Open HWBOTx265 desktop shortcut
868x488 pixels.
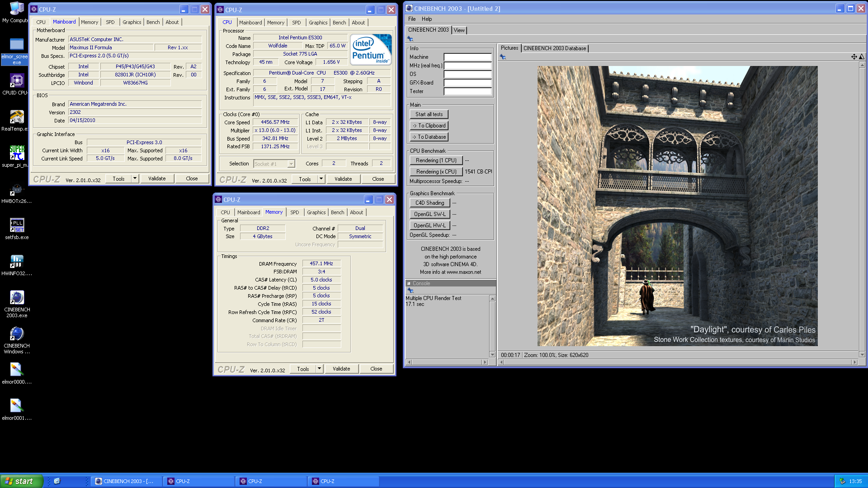[16, 192]
